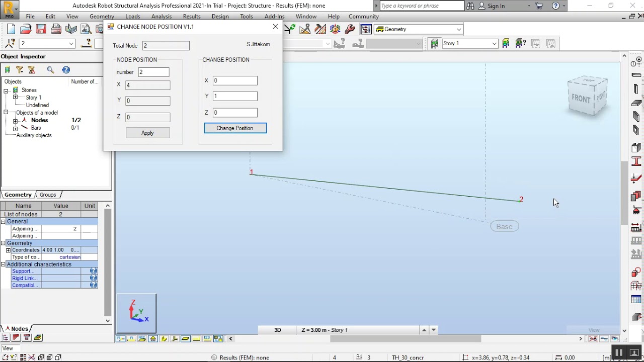This screenshot has height=362, width=644.
Task: Open the Add-Ins menu
Action: coord(274,17)
